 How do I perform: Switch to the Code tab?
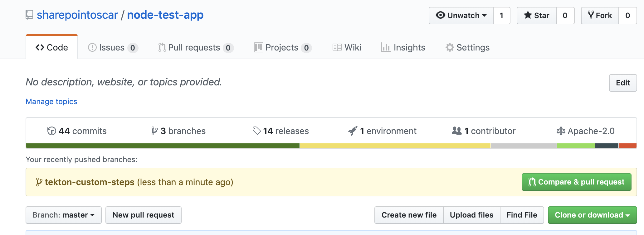tap(52, 47)
